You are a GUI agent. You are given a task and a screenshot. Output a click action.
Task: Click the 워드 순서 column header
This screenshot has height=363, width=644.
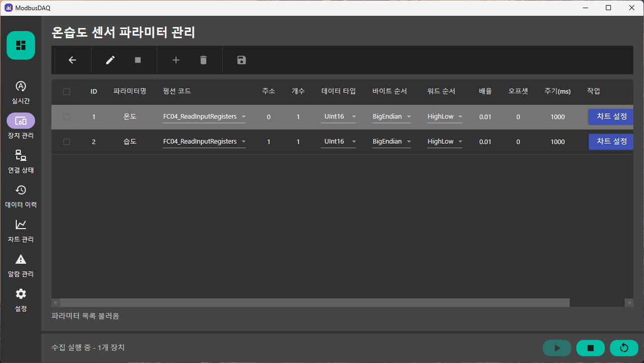coord(442,92)
